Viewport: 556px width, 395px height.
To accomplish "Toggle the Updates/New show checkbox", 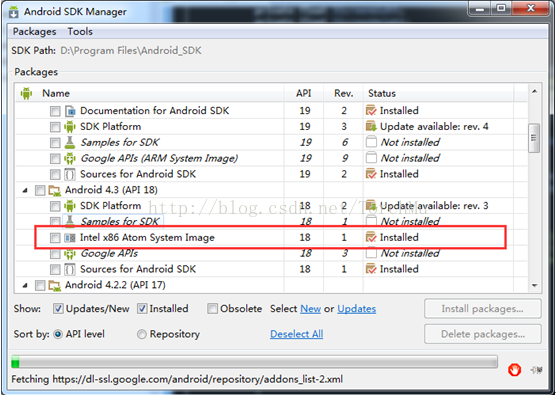I will (x=58, y=309).
